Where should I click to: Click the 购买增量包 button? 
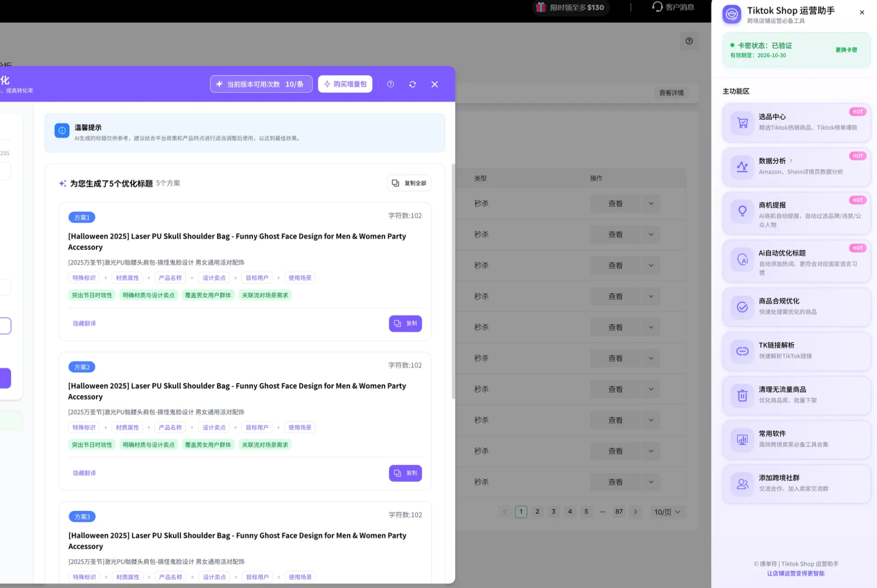pyautogui.click(x=345, y=84)
